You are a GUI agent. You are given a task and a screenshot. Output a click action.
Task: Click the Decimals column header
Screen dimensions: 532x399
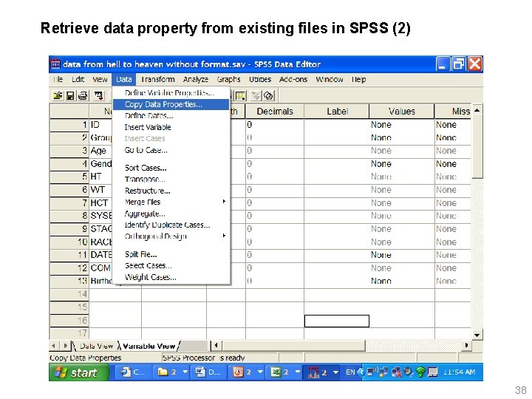point(275,112)
